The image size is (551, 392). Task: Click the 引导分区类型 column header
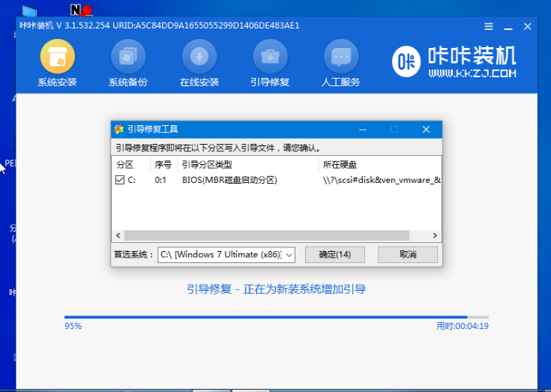point(248,165)
